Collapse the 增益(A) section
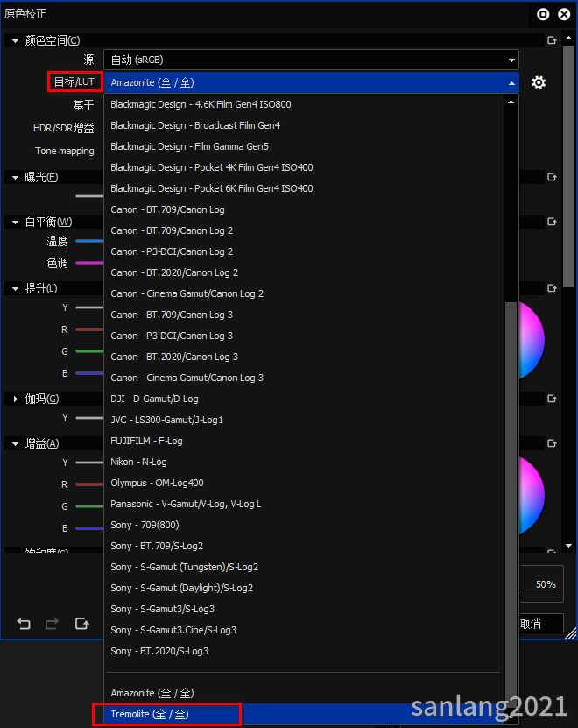The height and width of the screenshot is (728, 578). click(15, 444)
